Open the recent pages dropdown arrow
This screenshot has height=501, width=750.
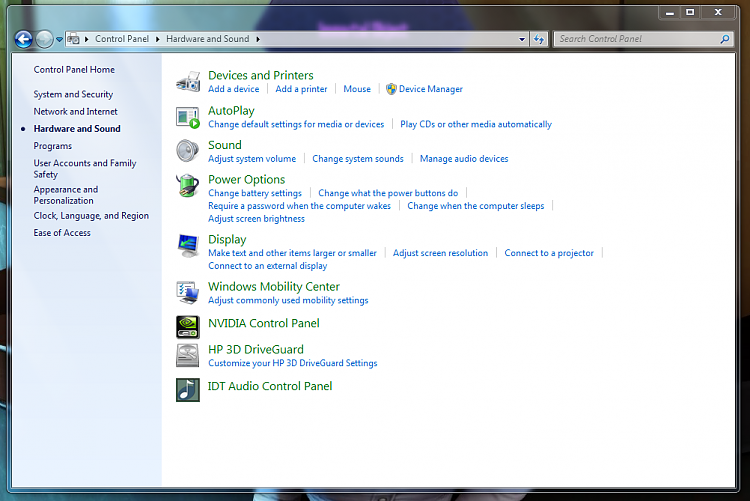(59, 39)
